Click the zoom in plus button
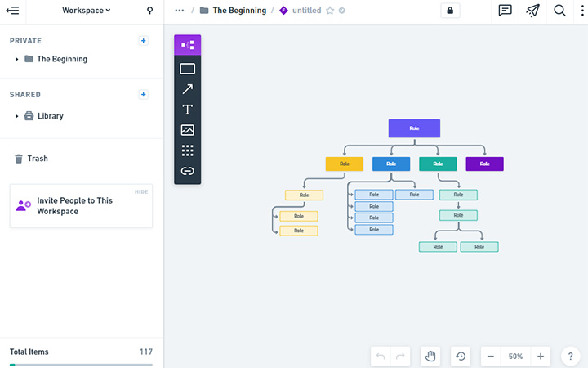Screen dimensions: 588x368 [541, 357]
